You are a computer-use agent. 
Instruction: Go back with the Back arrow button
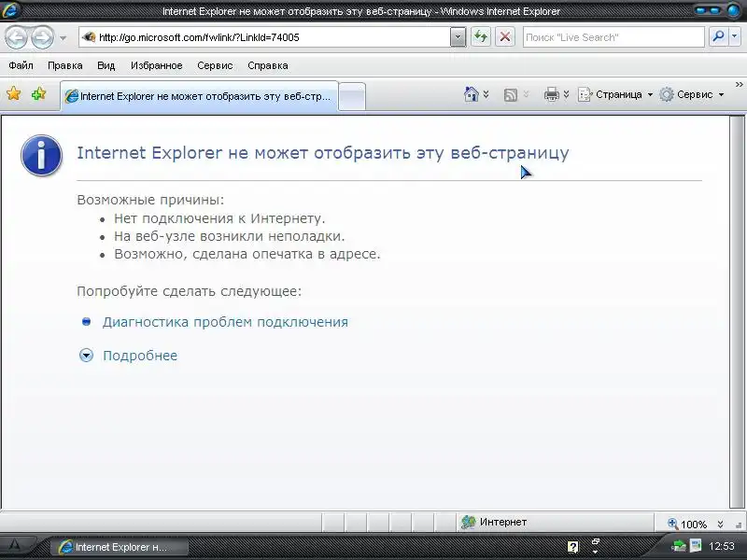(16, 37)
